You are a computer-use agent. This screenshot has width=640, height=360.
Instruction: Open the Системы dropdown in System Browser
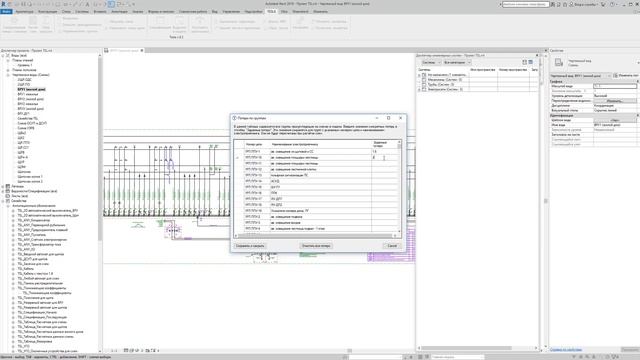coord(431,62)
